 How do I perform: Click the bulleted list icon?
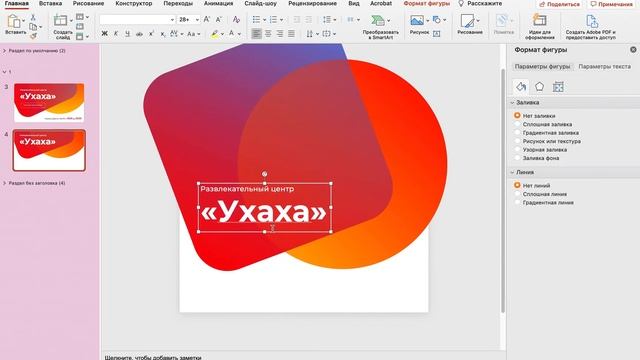256,20
